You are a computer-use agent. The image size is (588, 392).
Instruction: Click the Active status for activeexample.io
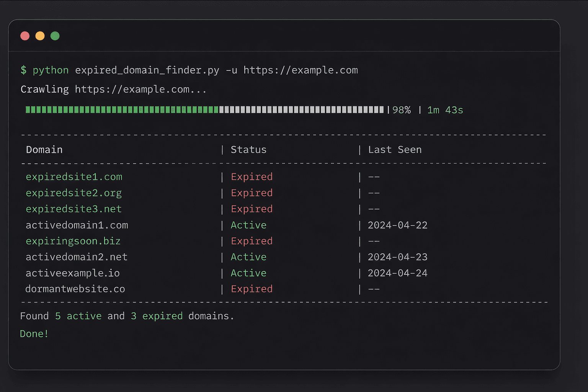pos(248,273)
